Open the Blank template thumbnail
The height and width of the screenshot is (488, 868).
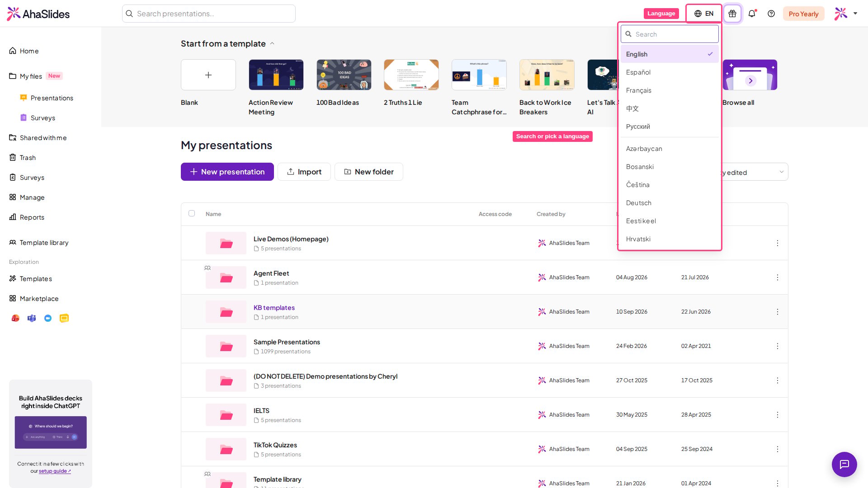tap(208, 75)
